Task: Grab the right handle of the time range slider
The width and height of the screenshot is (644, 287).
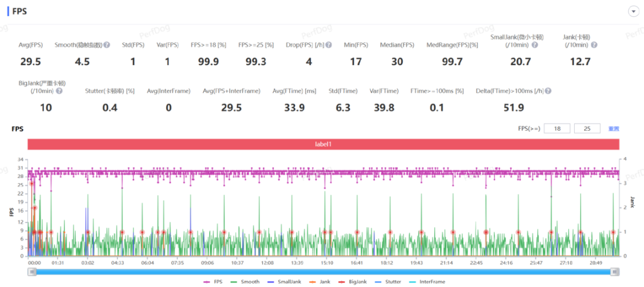Action: click(615, 271)
